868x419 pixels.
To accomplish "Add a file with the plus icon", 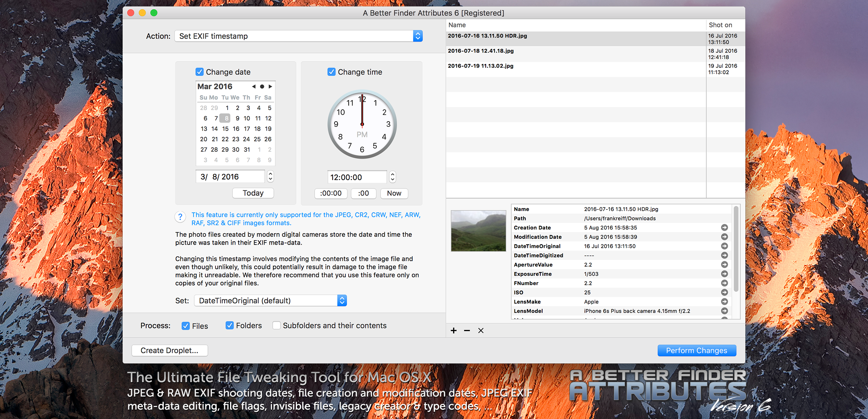I will tap(454, 330).
